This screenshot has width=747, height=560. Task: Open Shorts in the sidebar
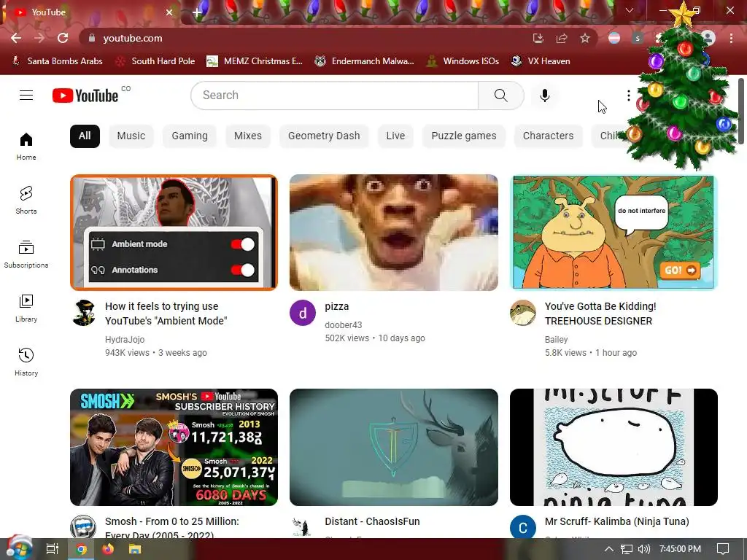pyautogui.click(x=26, y=200)
